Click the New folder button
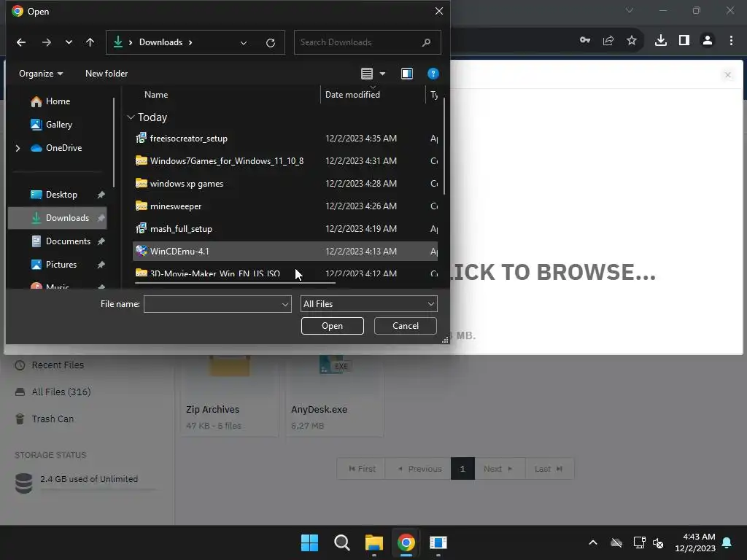Screen dimensions: 747x560 click(x=107, y=74)
